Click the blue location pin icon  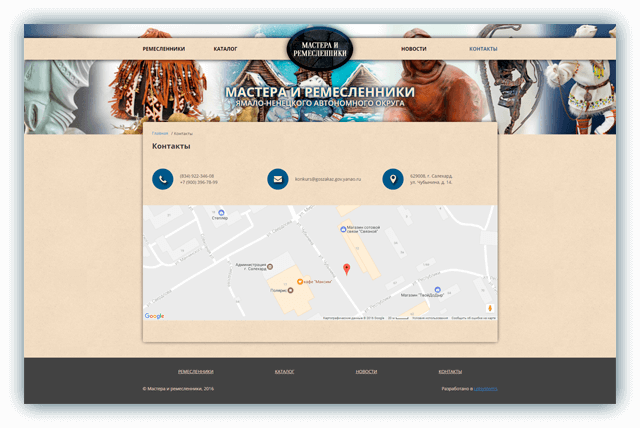point(393,179)
